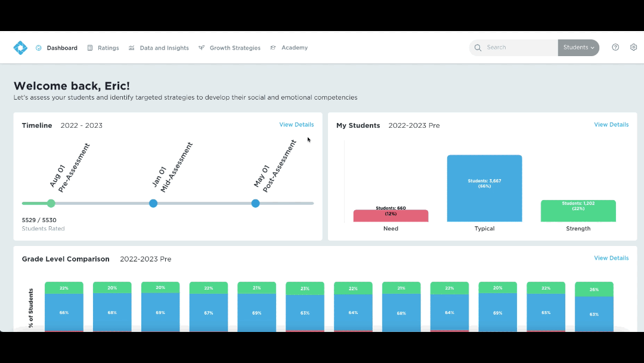This screenshot has height=363, width=644.
Task: Click the Growth Strategies sprout icon
Action: [202, 48]
